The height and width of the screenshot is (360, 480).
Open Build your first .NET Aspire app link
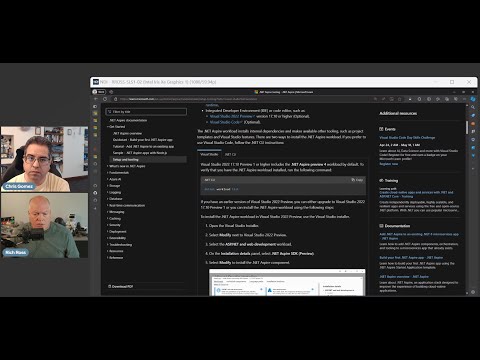[411, 258]
